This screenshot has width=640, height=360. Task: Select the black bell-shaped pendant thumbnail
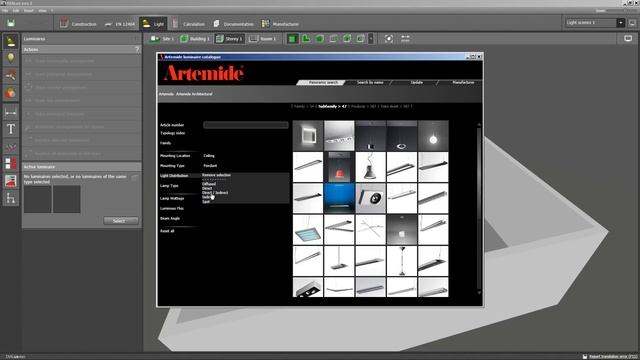(x=370, y=167)
